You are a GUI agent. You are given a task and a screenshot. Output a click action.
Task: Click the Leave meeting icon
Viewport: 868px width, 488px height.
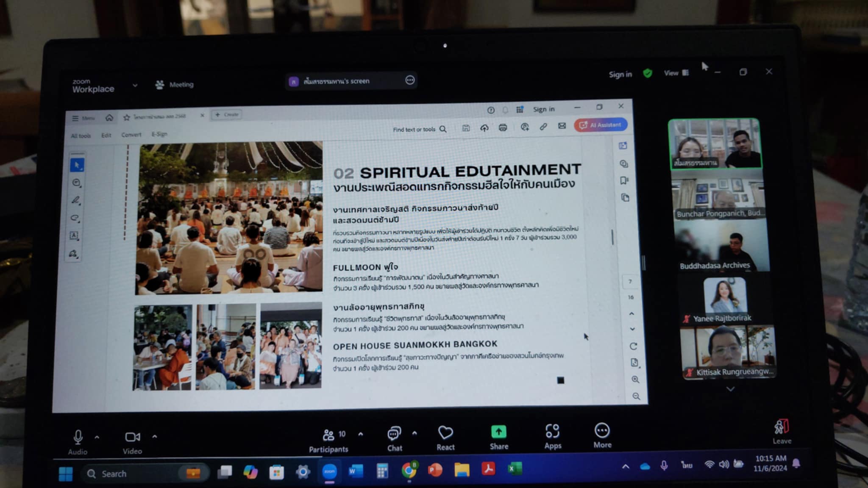coord(781,427)
